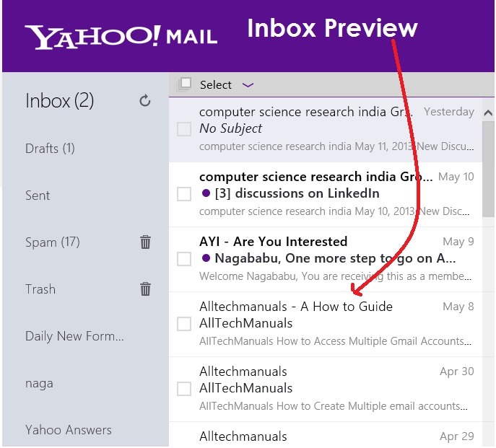This screenshot has width=496, height=448.
Task: Click the 'May 10' date label
Action: click(x=456, y=177)
